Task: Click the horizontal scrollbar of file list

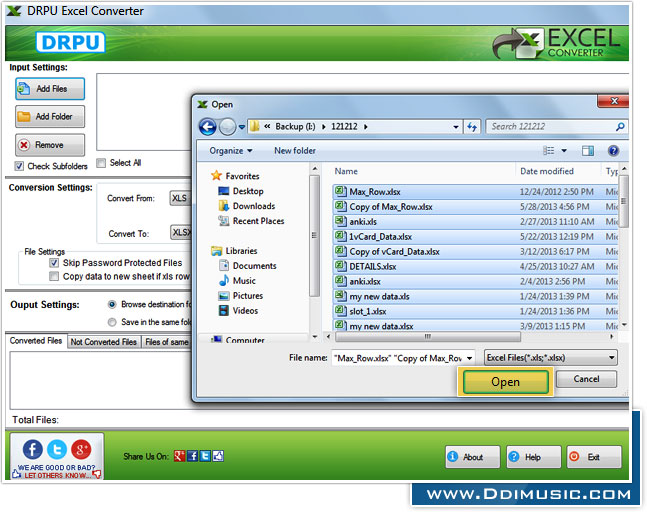Action: pyautogui.click(x=427, y=337)
